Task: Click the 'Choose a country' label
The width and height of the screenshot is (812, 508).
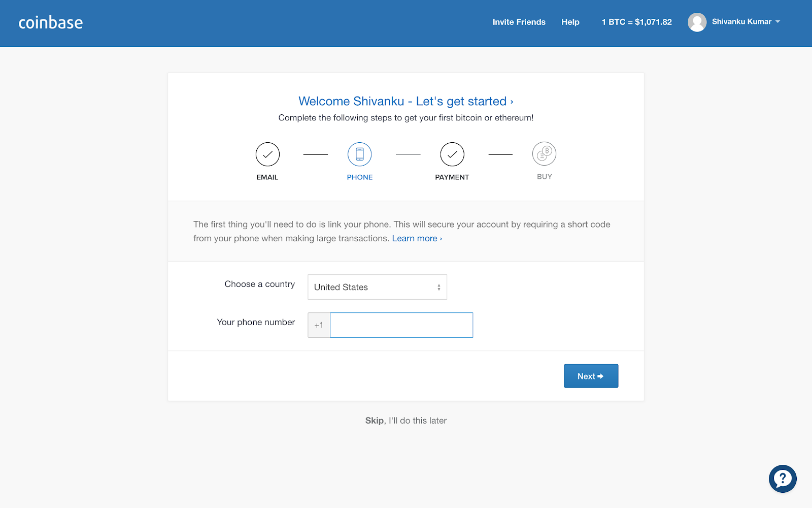Action: [x=260, y=284]
